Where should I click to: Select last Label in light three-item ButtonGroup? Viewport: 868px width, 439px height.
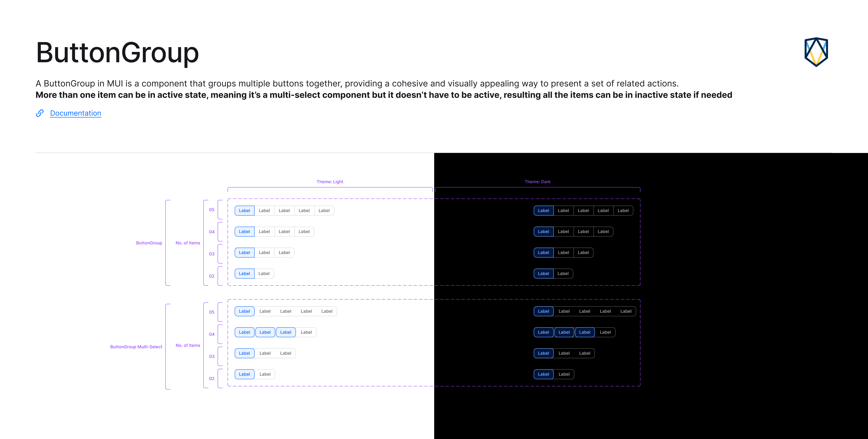[x=284, y=253]
